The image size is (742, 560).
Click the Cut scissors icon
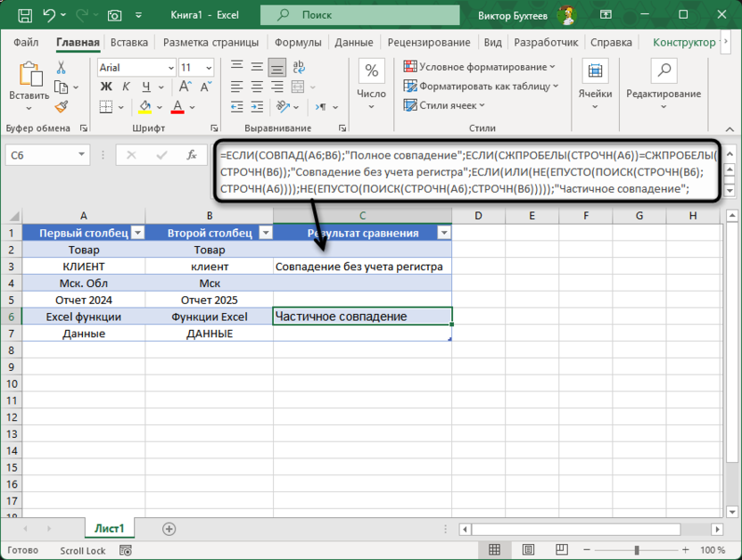62,68
